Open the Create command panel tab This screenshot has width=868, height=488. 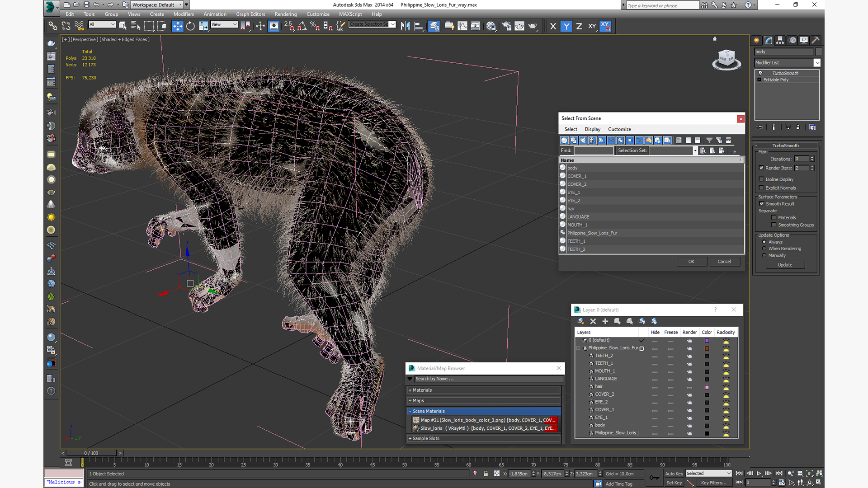(756, 40)
